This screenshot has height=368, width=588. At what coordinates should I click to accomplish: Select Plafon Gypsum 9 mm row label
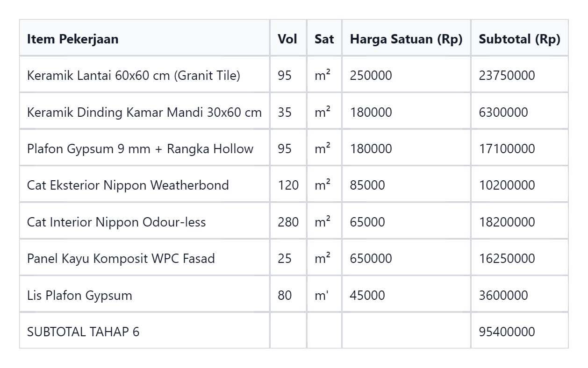[144, 149]
